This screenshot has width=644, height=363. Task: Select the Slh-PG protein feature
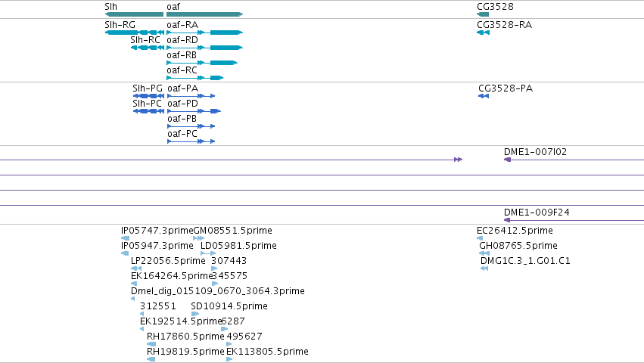pyautogui.click(x=148, y=96)
